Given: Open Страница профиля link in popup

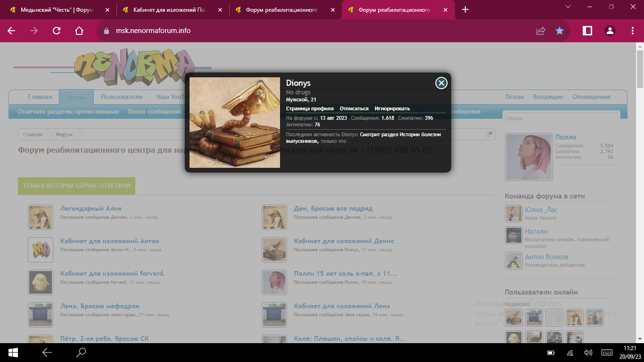Looking at the screenshot, I should point(310,108).
